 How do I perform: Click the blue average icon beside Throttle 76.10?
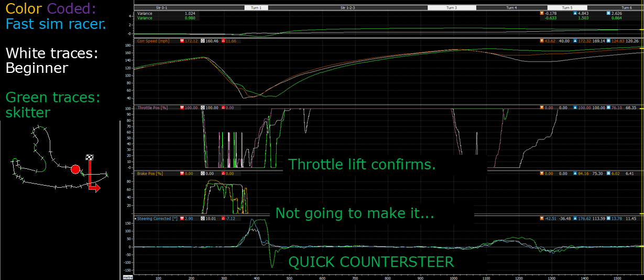coord(608,107)
